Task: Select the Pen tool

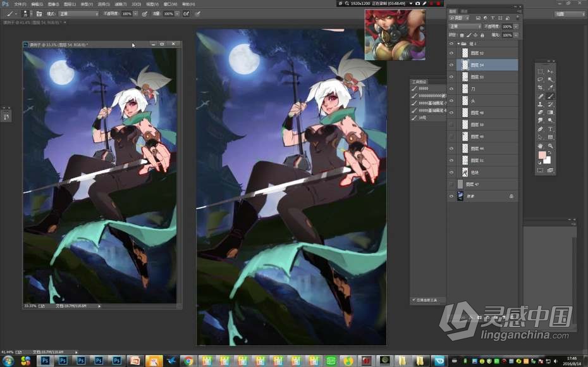Action: click(x=540, y=128)
